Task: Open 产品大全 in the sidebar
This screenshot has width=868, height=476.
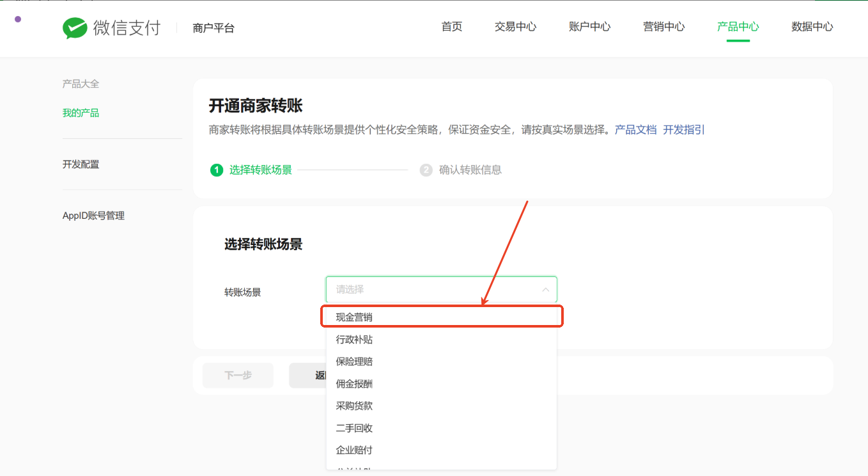Action: pos(81,84)
